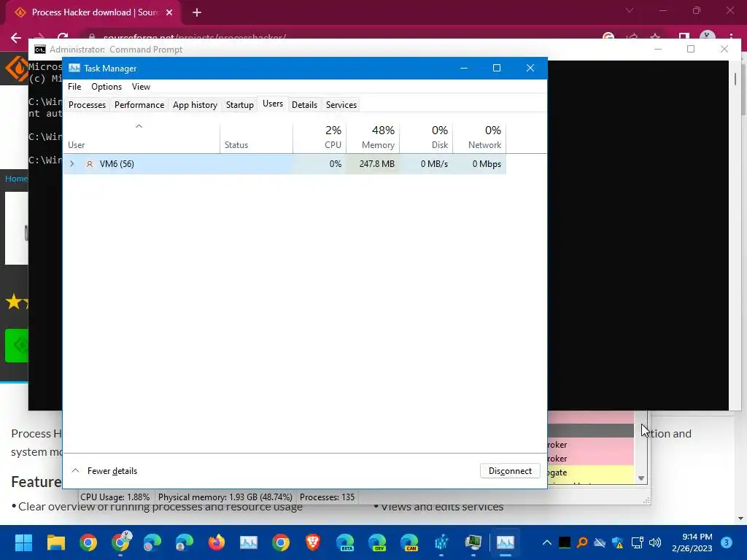This screenshot has width=747, height=560.
Task: Open the volume speaker tray icon
Action: coord(655,542)
